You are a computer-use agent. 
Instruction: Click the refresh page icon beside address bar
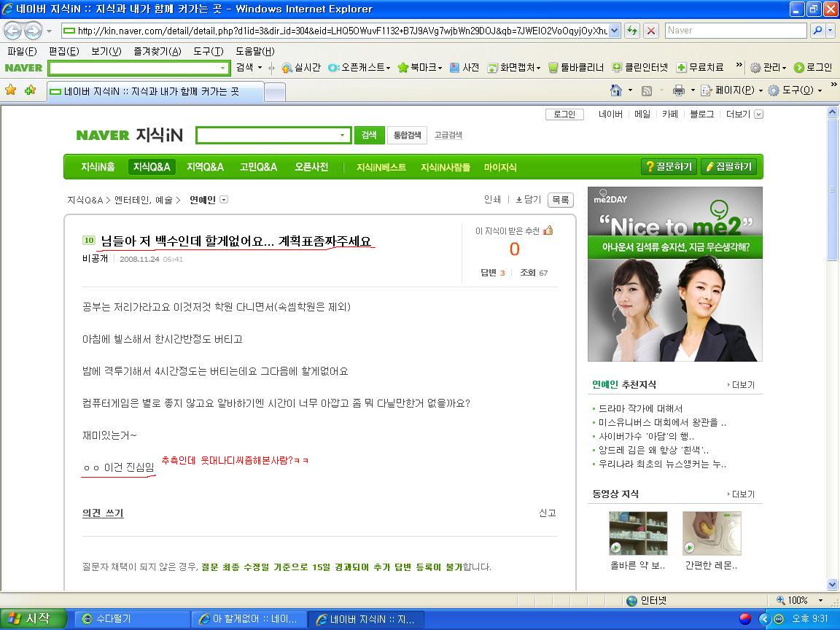click(633, 31)
